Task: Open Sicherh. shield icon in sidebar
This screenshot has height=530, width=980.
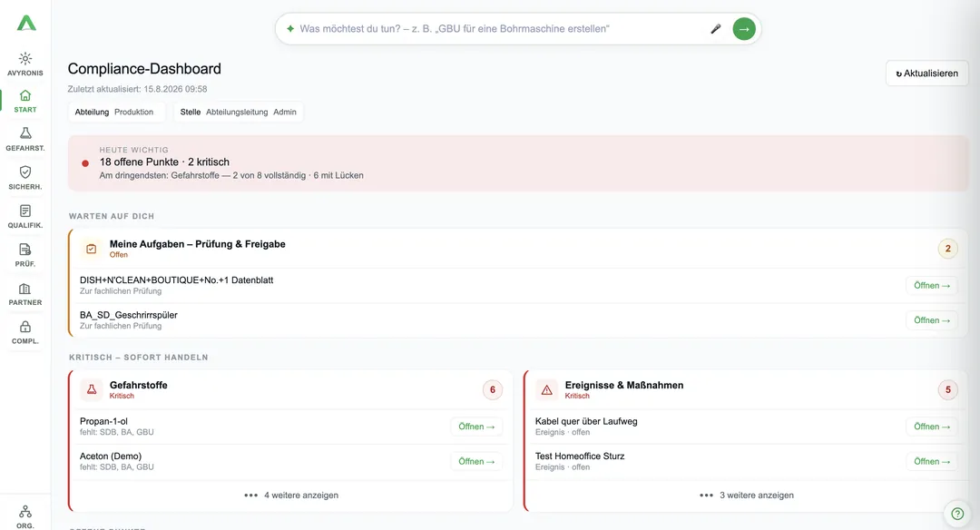Action: tap(25, 172)
